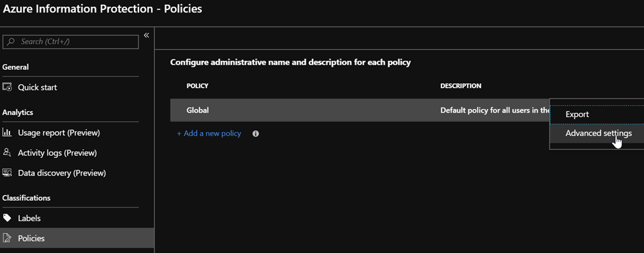
Task: Click the DESCRIPTION column header
Action: [460, 86]
